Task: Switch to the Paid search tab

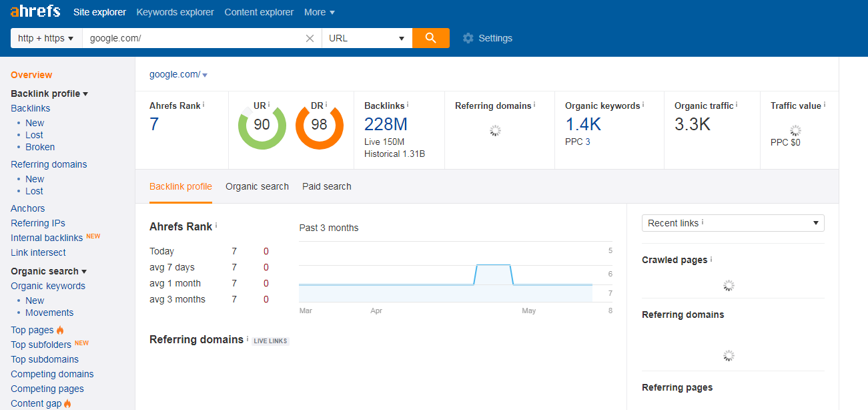Action: [327, 186]
